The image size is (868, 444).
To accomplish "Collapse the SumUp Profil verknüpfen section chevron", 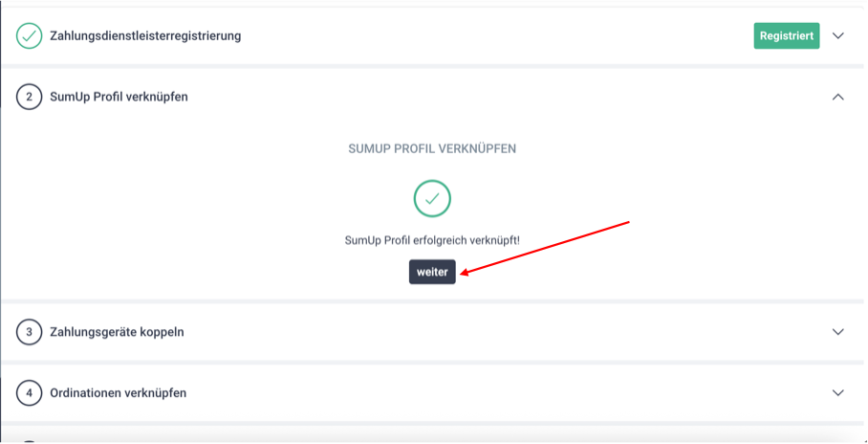I will [838, 97].
